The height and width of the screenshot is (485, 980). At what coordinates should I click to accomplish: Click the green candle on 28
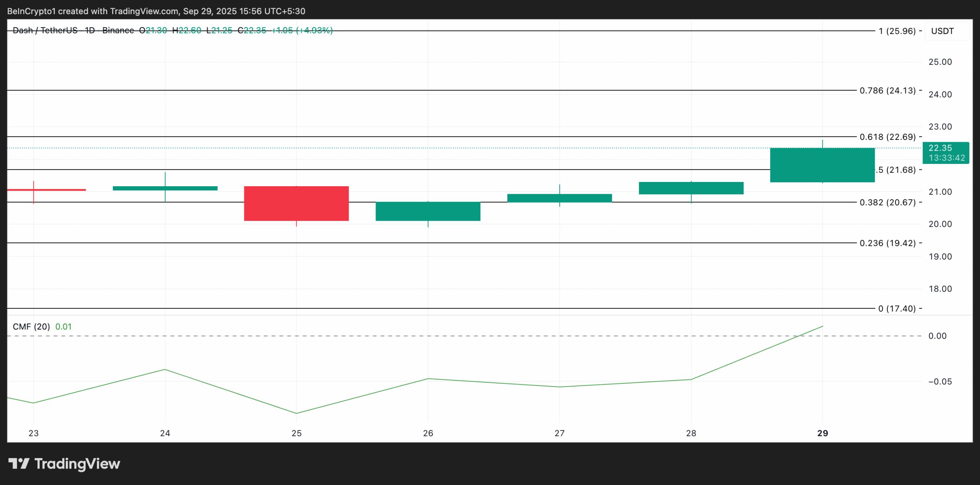[691, 188]
